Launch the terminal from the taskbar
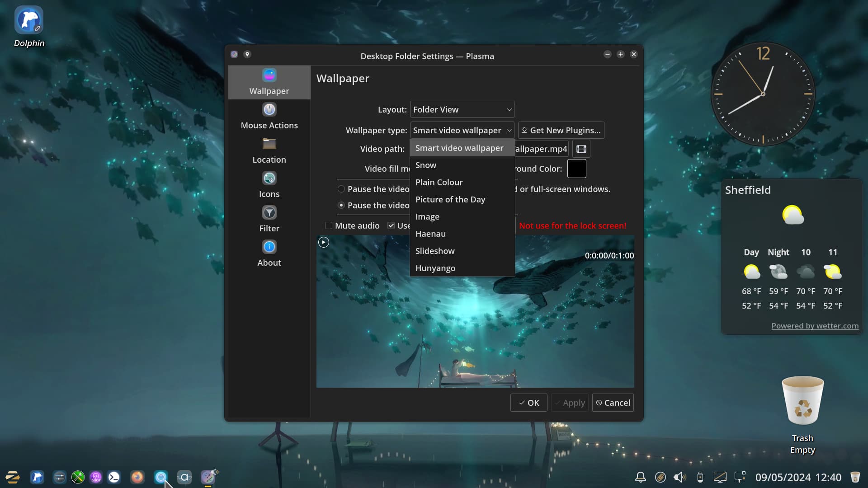This screenshot has width=868, height=488. pos(114,477)
